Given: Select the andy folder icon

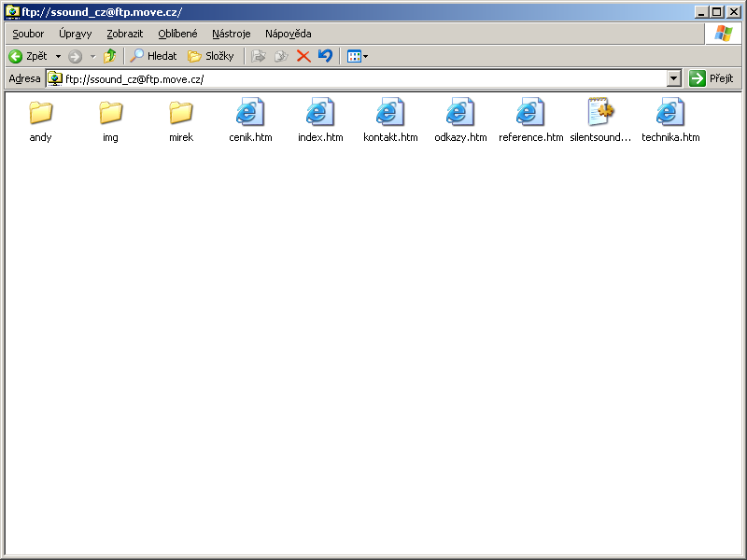Looking at the screenshot, I should (x=40, y=112).
